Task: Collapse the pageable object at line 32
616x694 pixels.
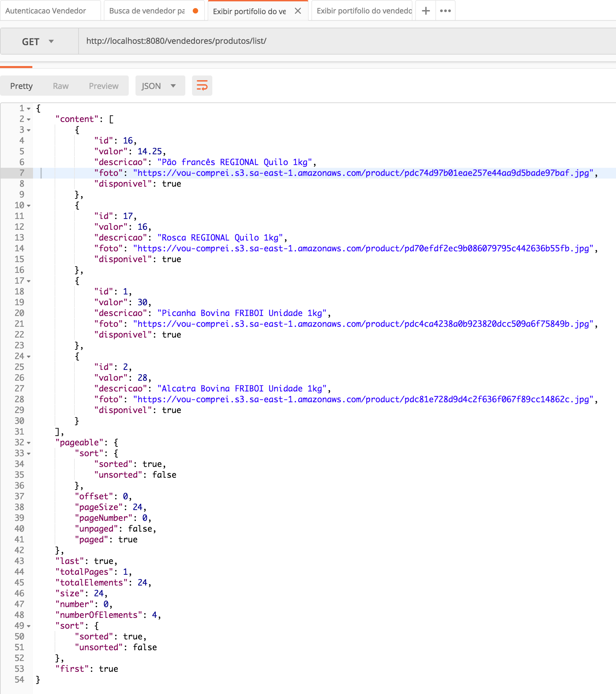Action: pyautogui.click(x=29, y=443)
